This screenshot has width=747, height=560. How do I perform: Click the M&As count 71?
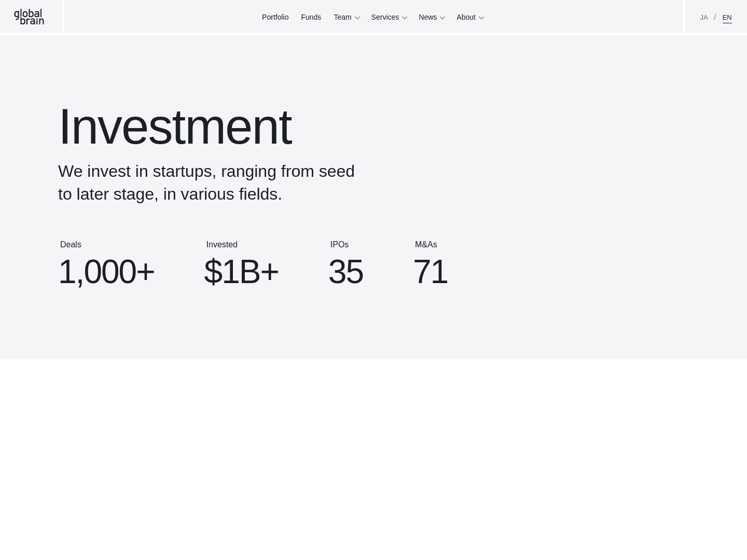[430, 272]
